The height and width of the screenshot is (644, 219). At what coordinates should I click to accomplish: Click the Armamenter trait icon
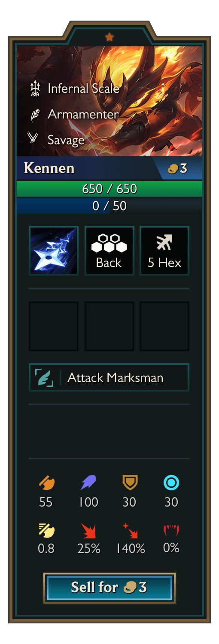tap(35, 115)
